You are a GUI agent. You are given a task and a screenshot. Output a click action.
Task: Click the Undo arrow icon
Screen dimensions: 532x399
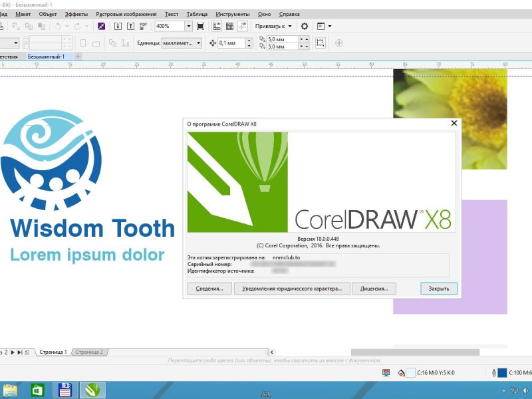click(x=59, y=26)
